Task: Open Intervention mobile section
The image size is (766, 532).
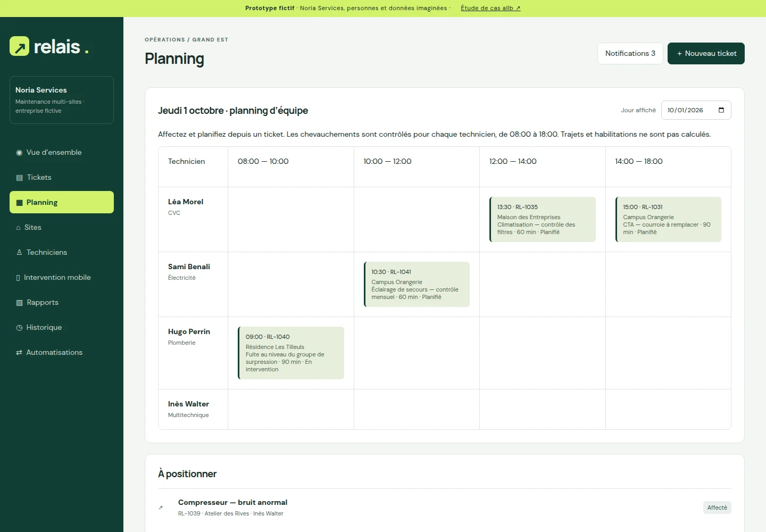Action: coord(62,277)
